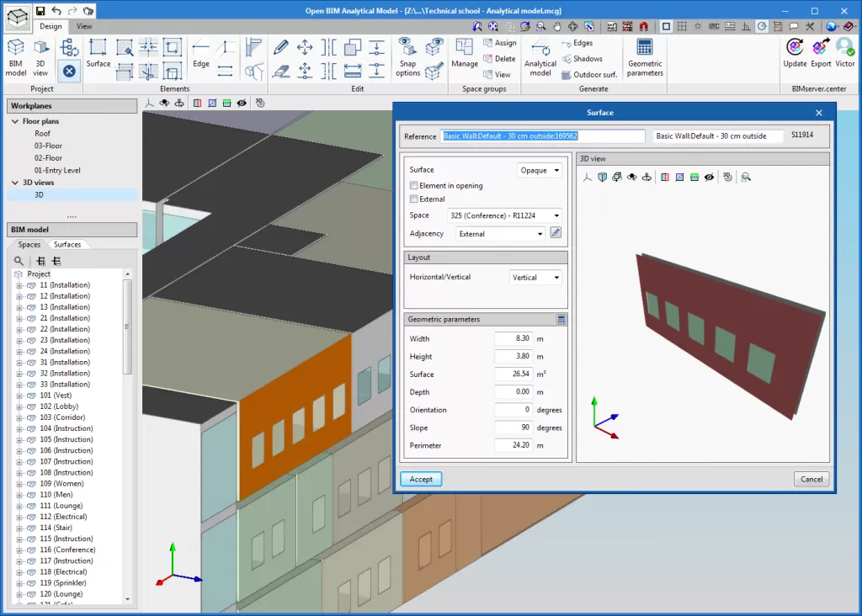The image size is (862, 616).
Task: Click the Accept button
Action: (421, 479)
